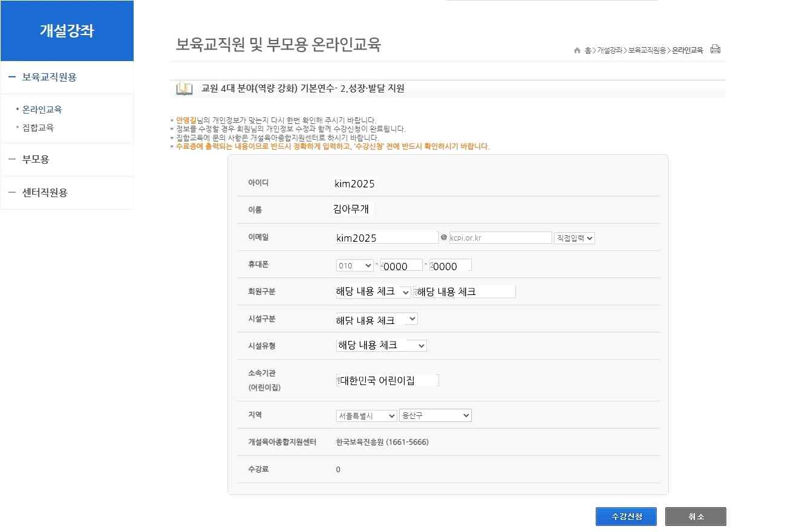The height and width of the screenshot is (532, 785).
Task: Click the book icon beside course title
Action: (x=184, y=89)
